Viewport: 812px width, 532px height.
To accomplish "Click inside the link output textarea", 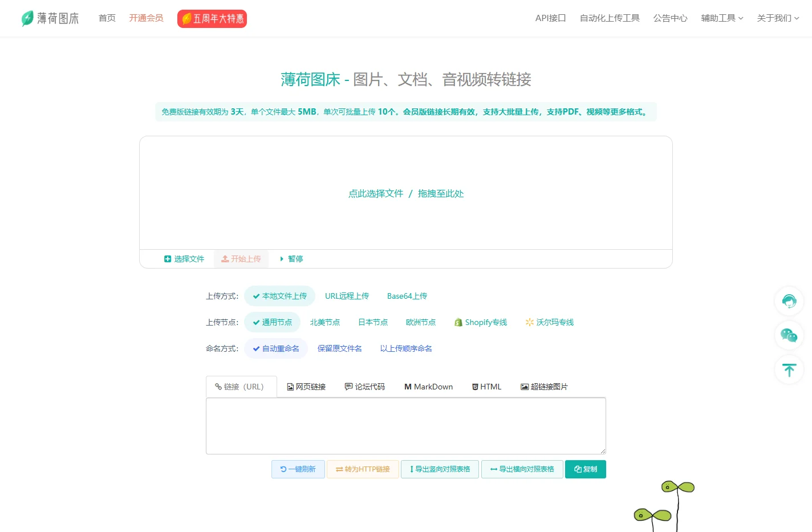I will pyautogui.click(x=406, y=426).
